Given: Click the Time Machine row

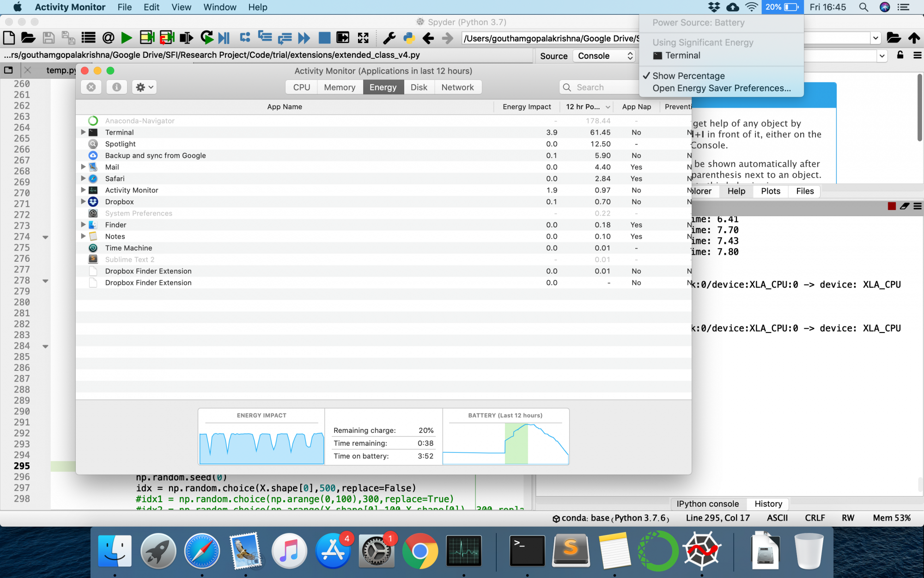Looking at the screenshot, I should [x=383, y=248].
